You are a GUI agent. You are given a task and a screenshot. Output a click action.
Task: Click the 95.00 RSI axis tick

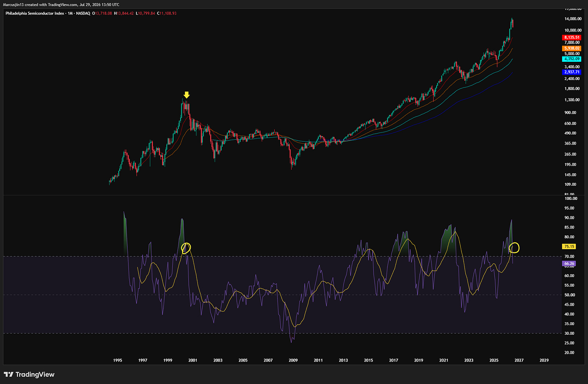569,208
